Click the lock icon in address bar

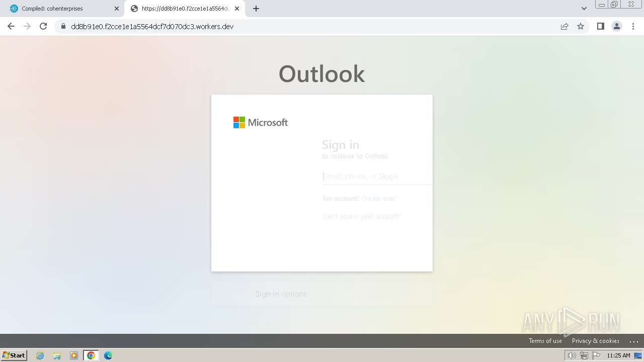click(x=63, y=26)
